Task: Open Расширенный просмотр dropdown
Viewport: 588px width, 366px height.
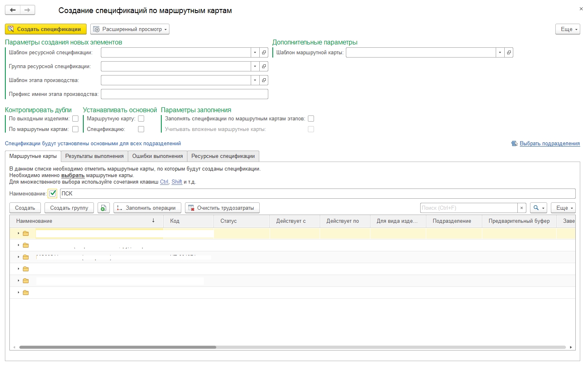Action: click(x=130, y=29)
